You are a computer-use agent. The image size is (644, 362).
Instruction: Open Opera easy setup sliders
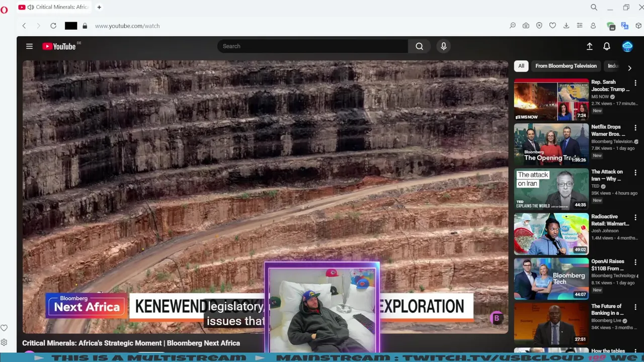point(580,26)
